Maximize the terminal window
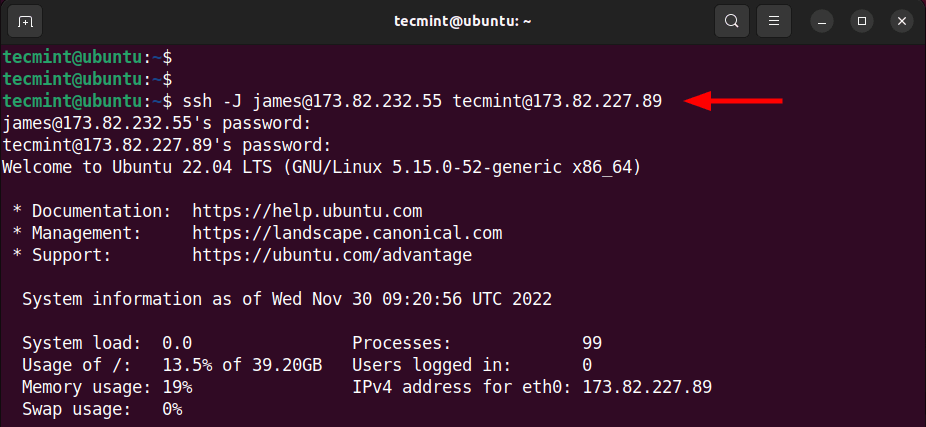Image resolution: width=926 pixels, height=427 pixels. click(862, 22)
